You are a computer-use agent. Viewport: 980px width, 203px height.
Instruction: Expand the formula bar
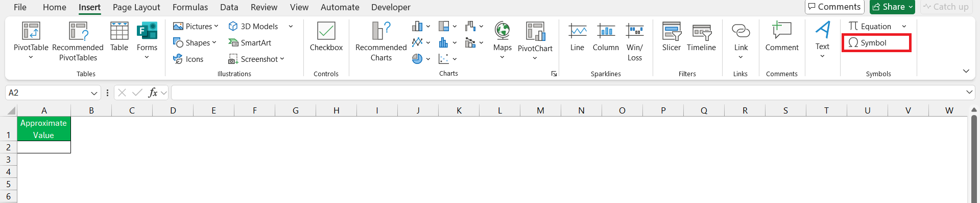pos(969,93)
